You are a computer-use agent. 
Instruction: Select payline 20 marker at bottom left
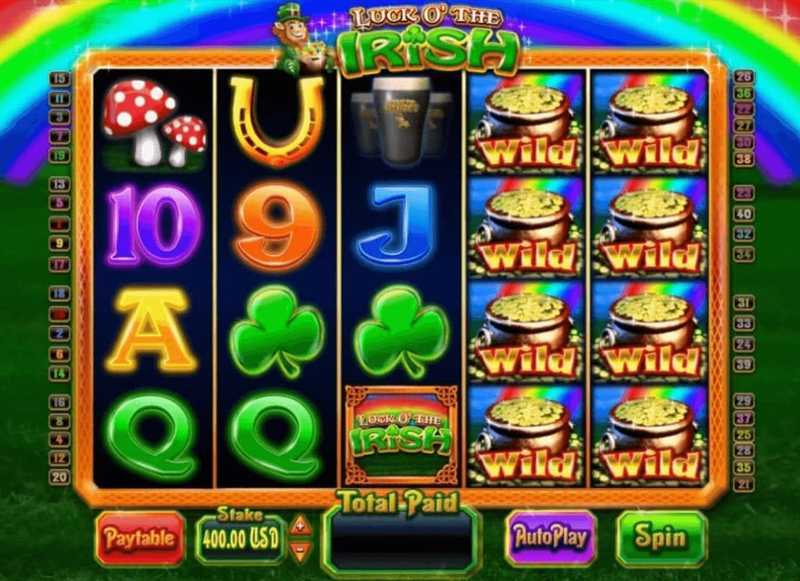[x=60, y=477]
